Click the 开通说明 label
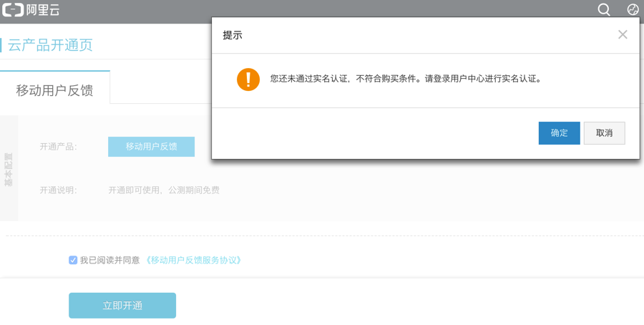The width and height of the screenshot is (644, 325). tap(59, 190)
